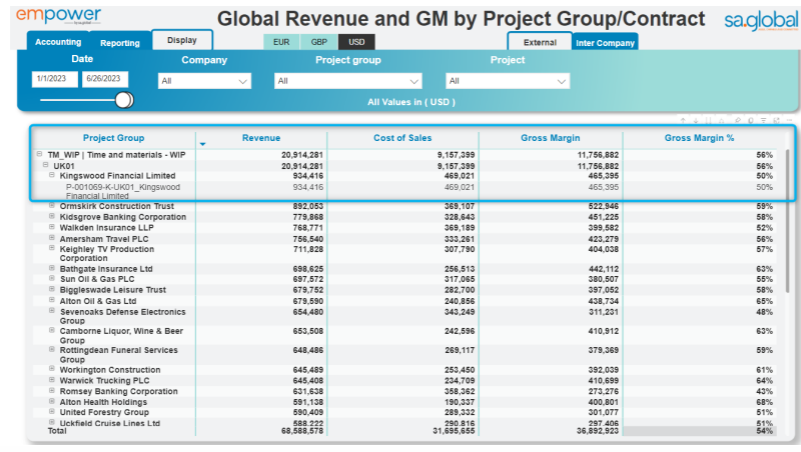Switch to the Reporting tab
801x452 pixels.
point(120,43)
